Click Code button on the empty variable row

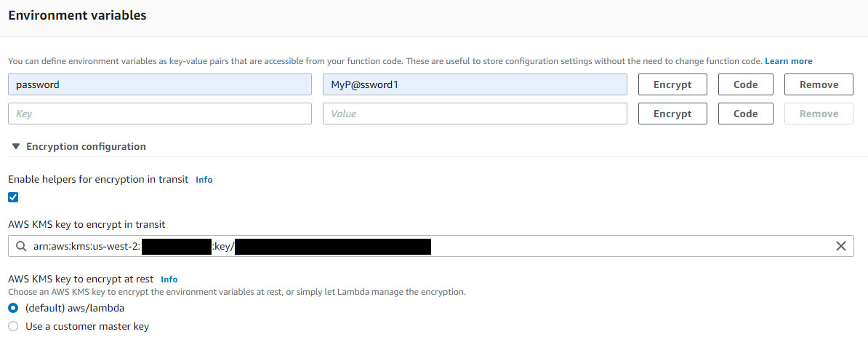[x=746, y=114]
